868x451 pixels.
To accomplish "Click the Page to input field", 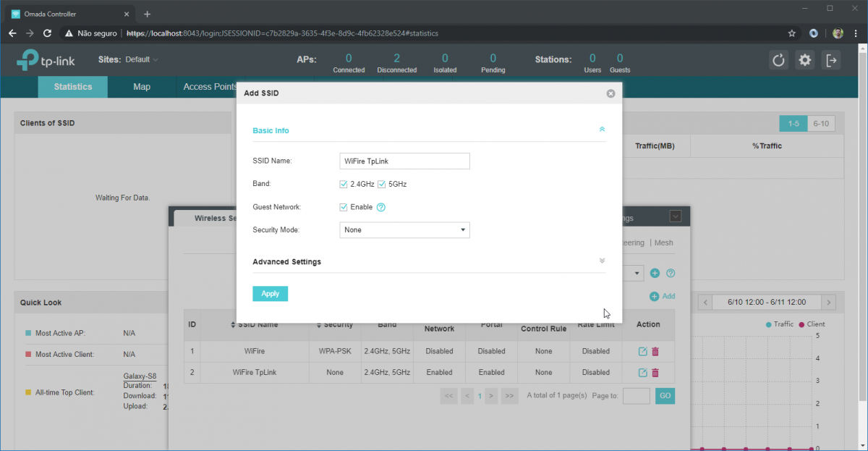I will pos(637,396).
